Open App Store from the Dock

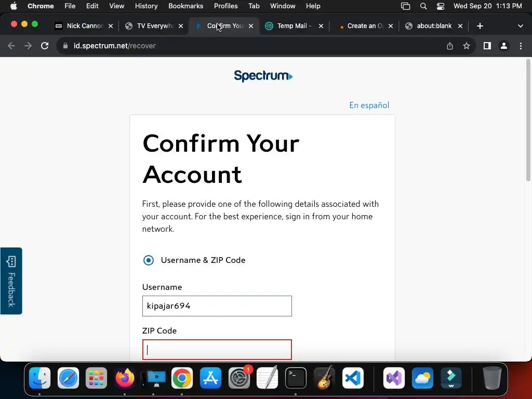pyautogui.click(x=210, y=378)
